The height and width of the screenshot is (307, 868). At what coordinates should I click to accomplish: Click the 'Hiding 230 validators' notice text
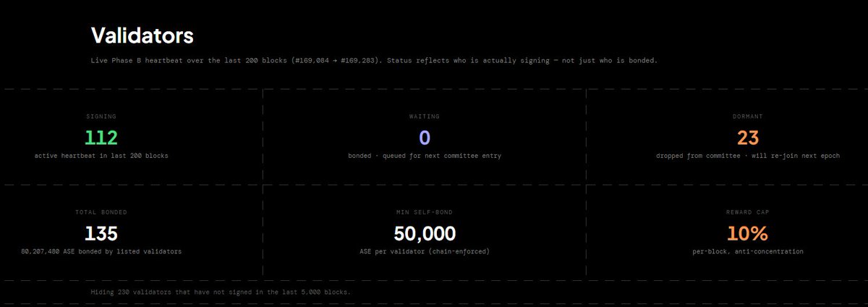[221, 292]
